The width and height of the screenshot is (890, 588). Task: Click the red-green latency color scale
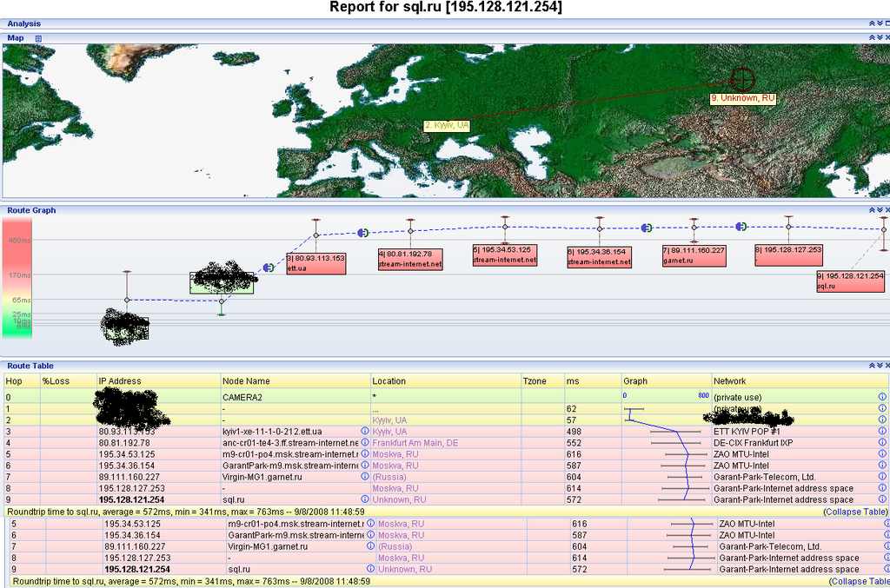point(16,278)
